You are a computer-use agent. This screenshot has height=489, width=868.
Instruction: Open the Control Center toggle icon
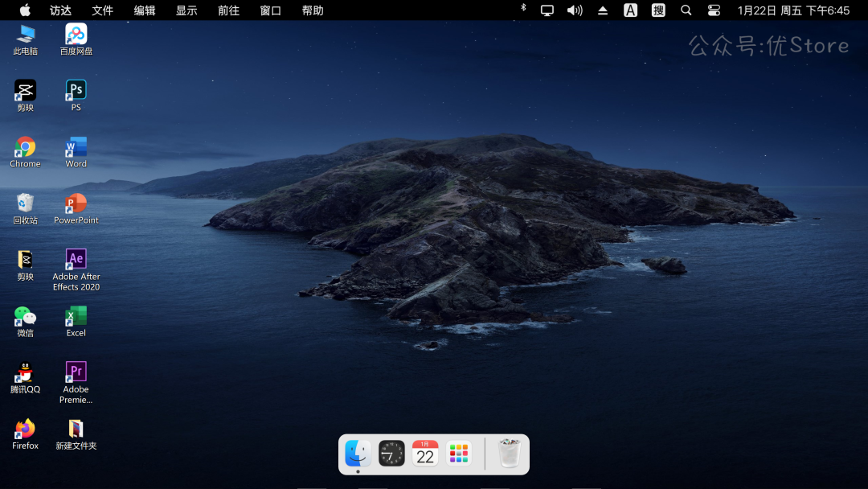click(714, 10)
